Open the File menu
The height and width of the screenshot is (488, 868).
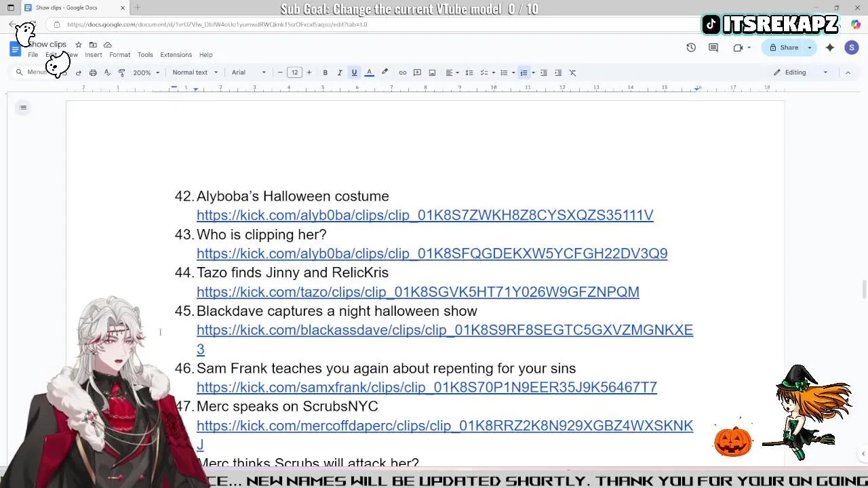(x=33, y=55)
